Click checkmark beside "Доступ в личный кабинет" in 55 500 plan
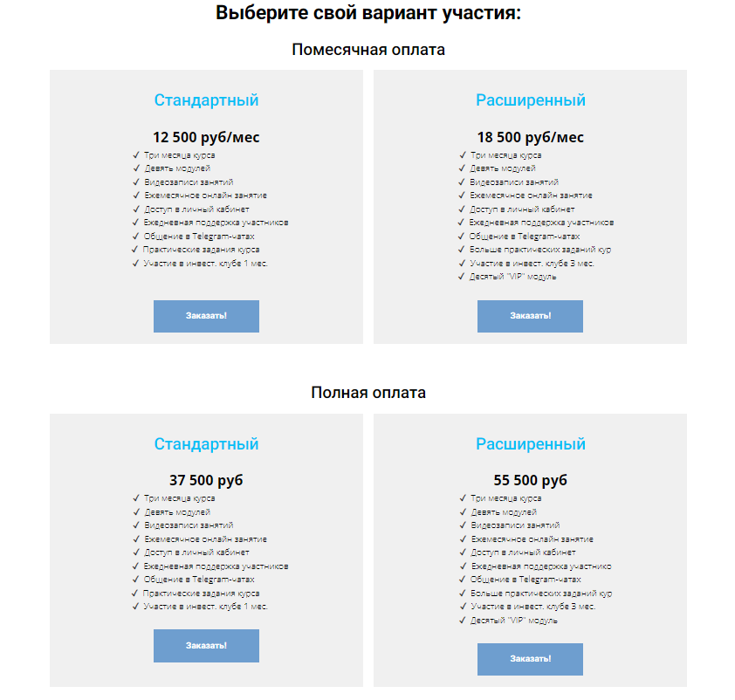 pyautogui.click(x=462, y=552)
